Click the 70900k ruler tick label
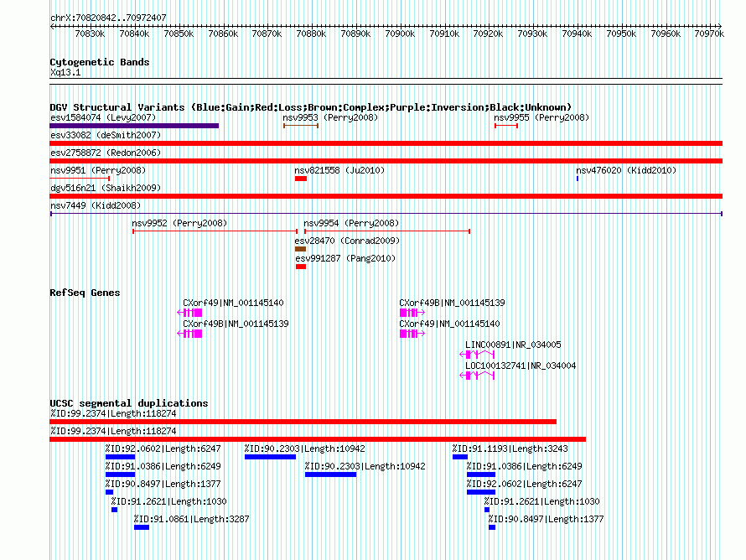The width and height of the screenshot is (746, 560). click(400, 34)
